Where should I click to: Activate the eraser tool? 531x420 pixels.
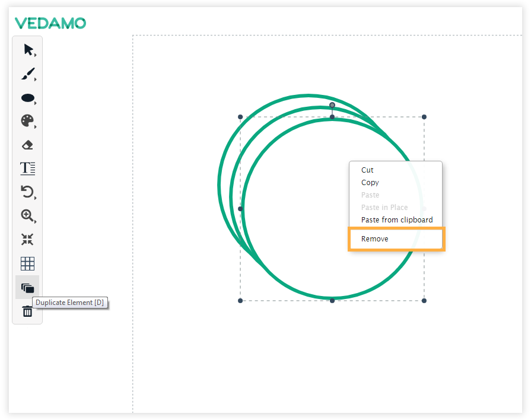(27, 145)
